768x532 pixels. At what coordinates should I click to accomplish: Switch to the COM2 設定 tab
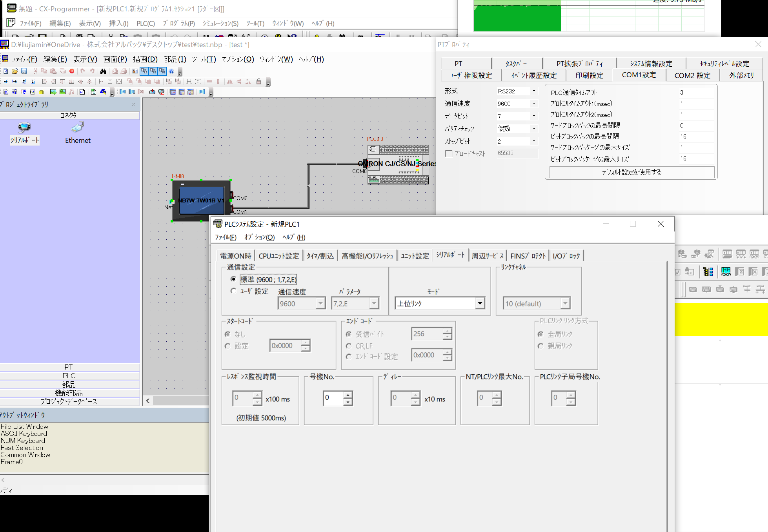[x=692, y=75]
